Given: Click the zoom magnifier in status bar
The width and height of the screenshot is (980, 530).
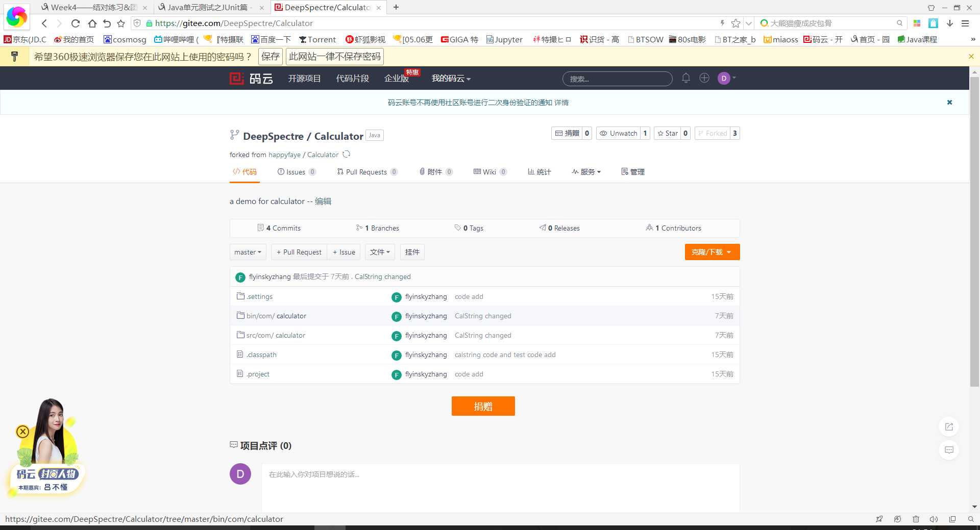Looking at the screenshot, I should (x=970, y=519).
